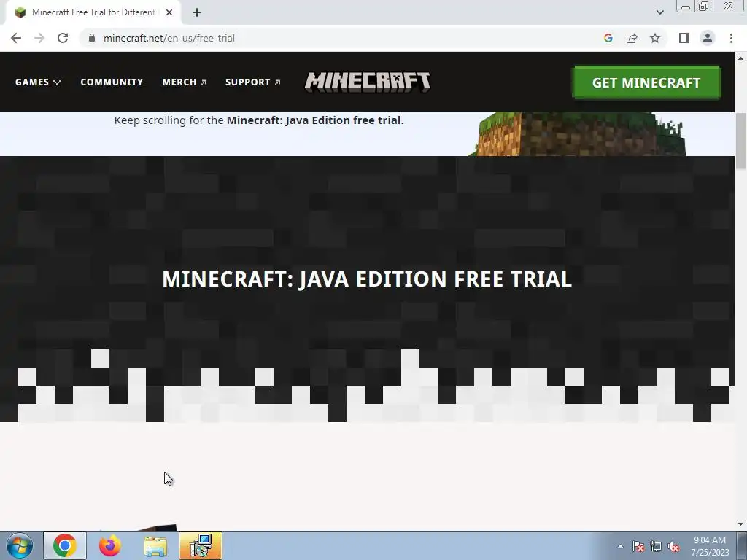Click the Get Minecraft button
Screen dimensions: 747x560
646,82
